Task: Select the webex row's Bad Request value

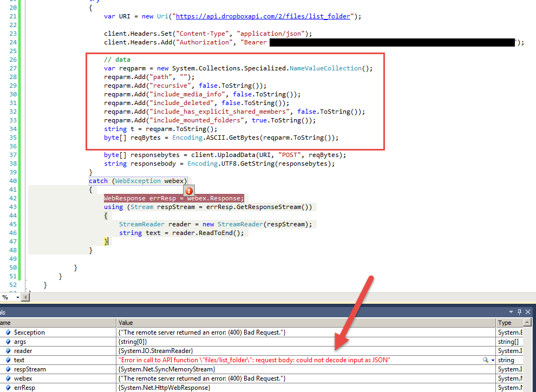Action: point(202,378)
